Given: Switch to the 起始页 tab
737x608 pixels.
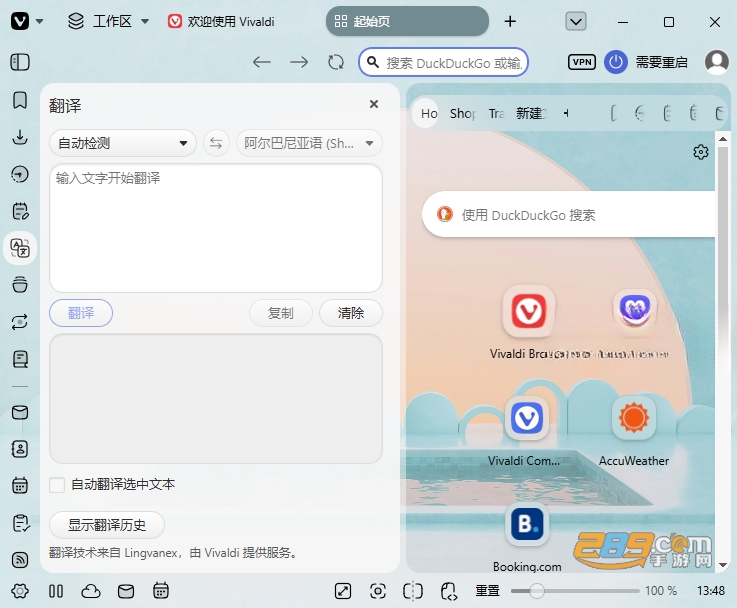Looking at the screenshot, I should (407, 21).
